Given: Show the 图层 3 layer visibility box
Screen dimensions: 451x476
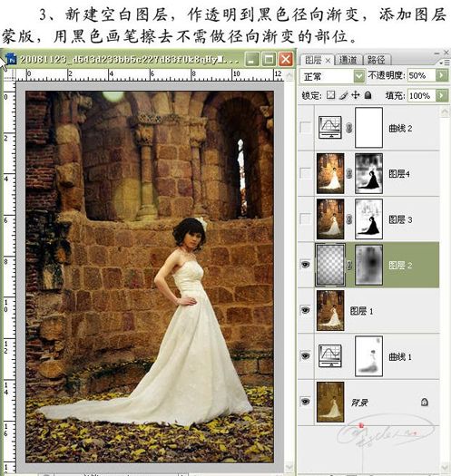Looking at the screenshot, I should pos(305,219).
